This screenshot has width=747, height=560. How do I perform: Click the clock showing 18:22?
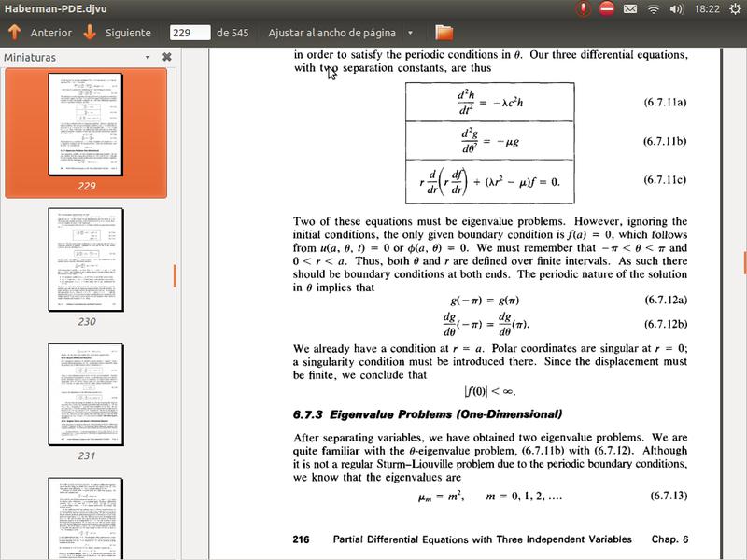point(707,8)
